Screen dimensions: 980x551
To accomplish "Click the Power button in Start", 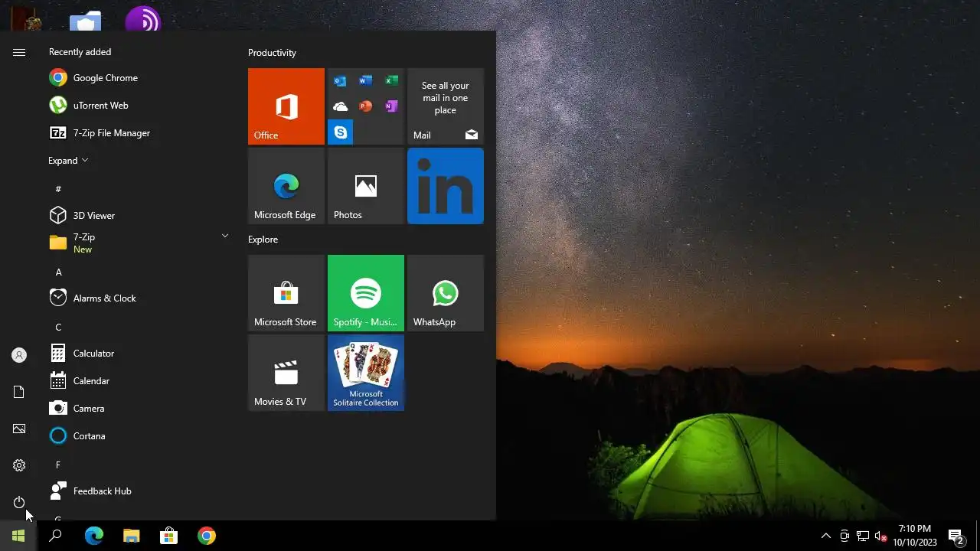I will pyautogui.click(x=19, y=502).
